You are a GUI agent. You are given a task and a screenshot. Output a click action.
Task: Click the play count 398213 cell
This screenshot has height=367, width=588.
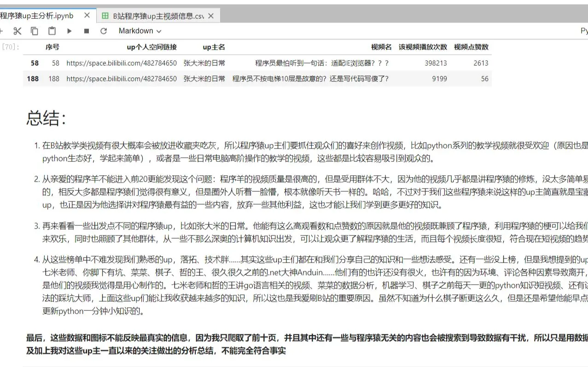point(436,63)
